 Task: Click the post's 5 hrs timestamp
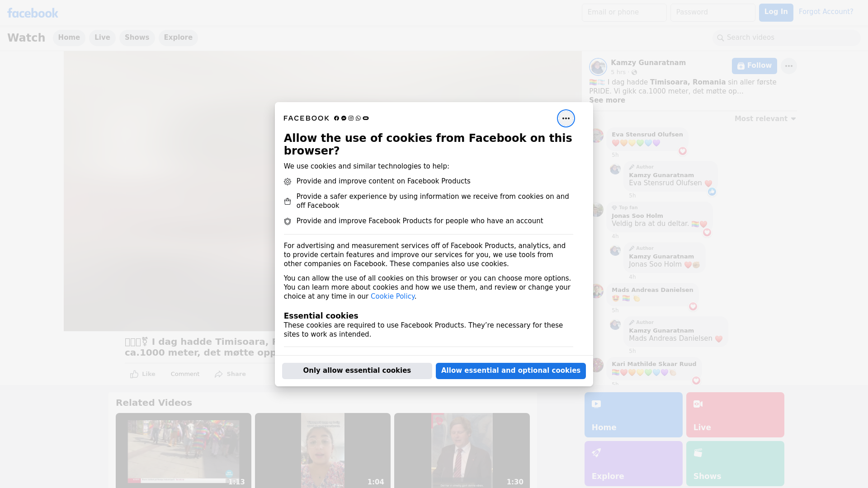(618, 72)
